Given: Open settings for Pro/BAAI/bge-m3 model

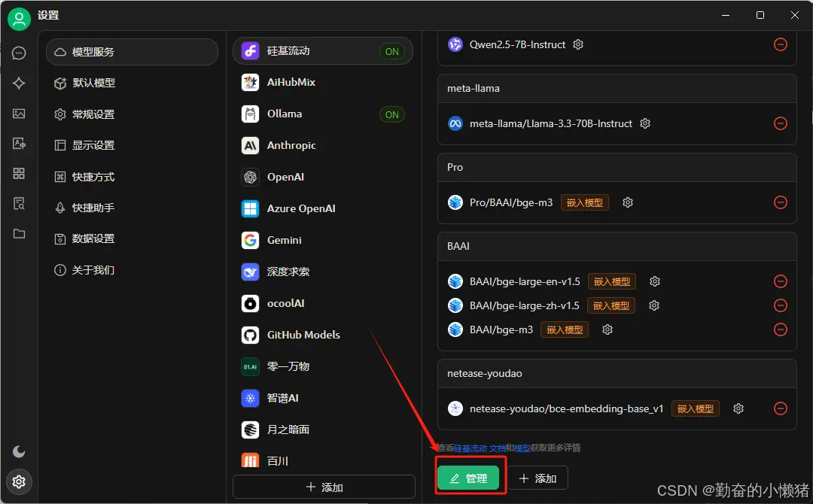Looking at the screenshot, I should (628, 202).
